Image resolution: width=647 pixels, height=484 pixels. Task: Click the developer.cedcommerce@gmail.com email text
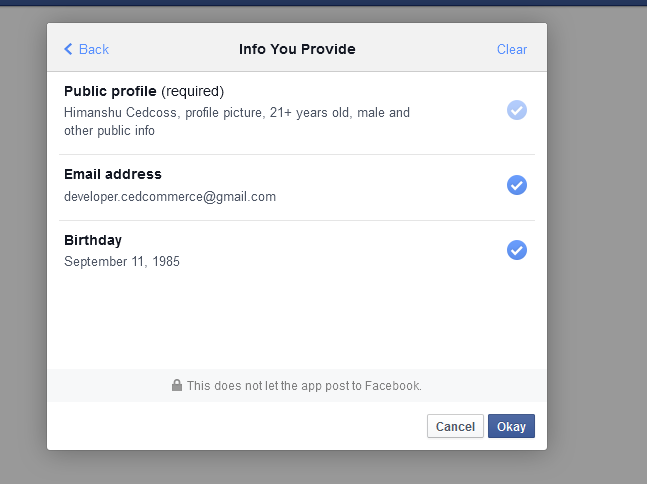coord(170,196)
